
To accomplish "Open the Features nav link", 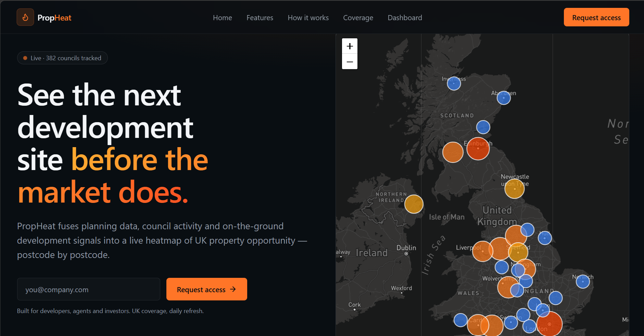I will point(260,18).
